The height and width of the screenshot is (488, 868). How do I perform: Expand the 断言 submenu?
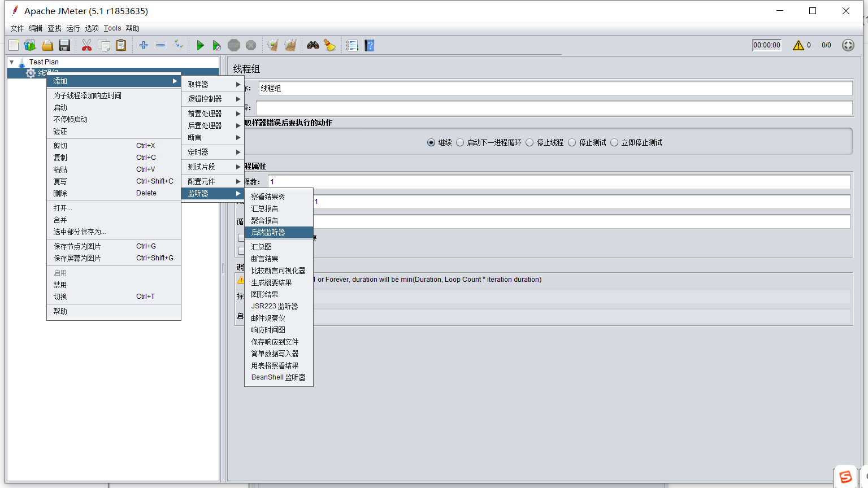point(212,137)
